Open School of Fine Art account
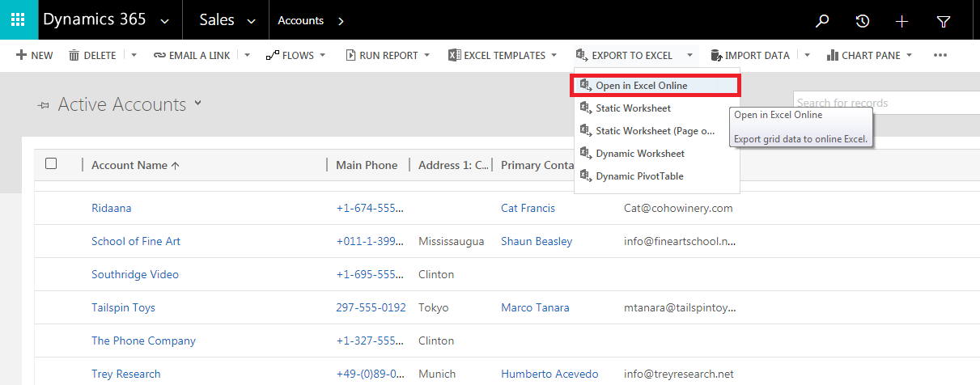Image resolution: width=980 pixels, height=385 pixels. [136, 241]
